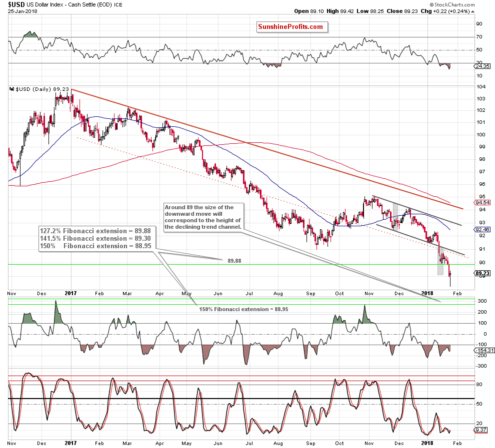Click the standalone '89.88' label above green line
This screenshot has height=448, width=495.
[x=234, y=261]
